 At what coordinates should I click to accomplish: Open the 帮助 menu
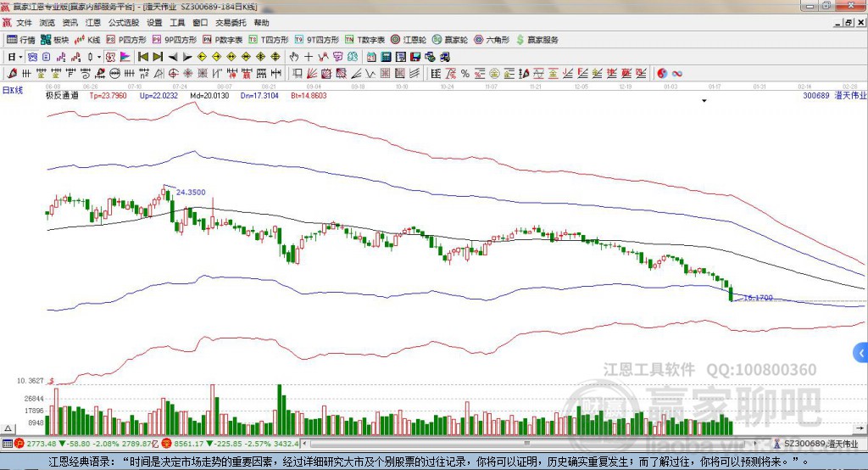[x=261, y=23]
